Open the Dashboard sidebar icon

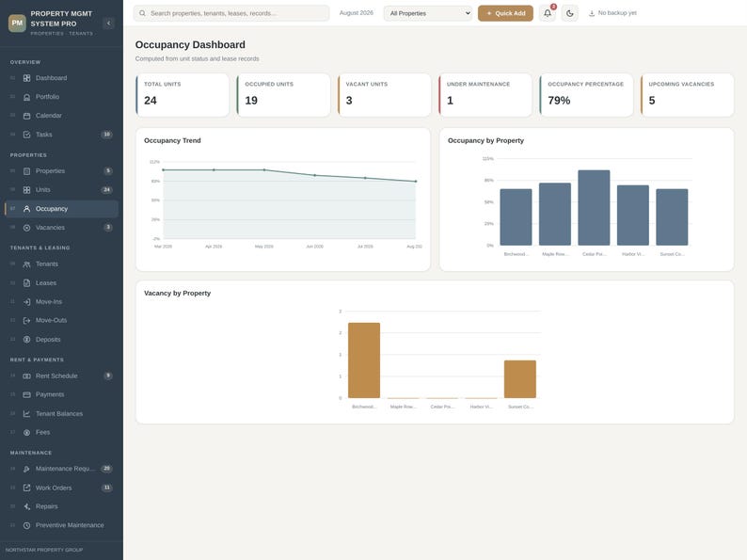coord(26,78)
